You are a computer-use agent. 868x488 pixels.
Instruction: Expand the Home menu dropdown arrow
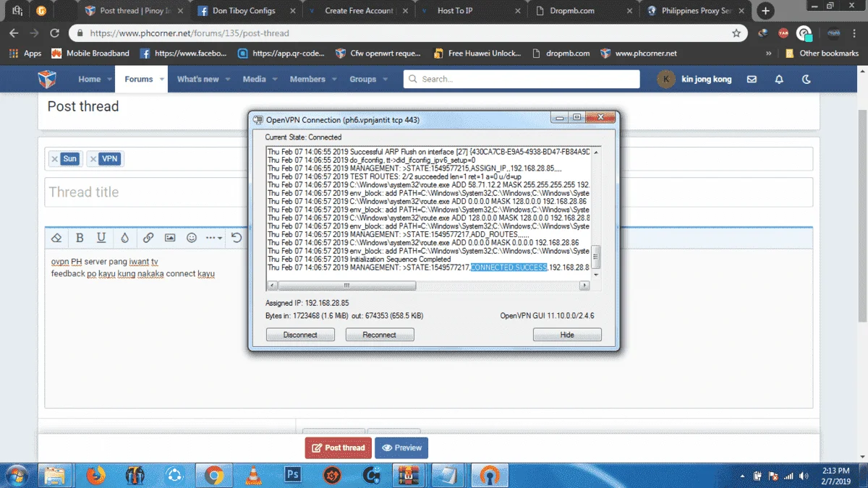(x=110, y=80)
